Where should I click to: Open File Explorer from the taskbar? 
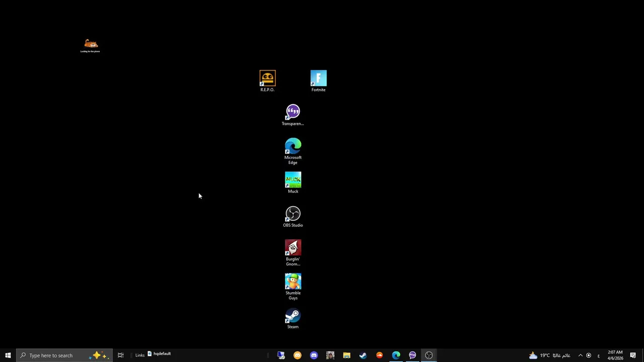[x=347, y=355]
